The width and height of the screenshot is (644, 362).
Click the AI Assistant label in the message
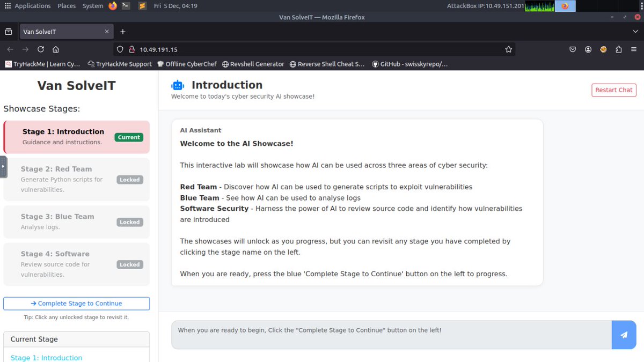coord(201,130)
